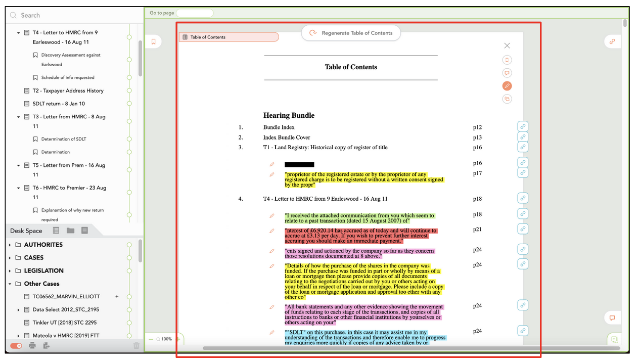Image resolution: width=640 pixels, height=364 pixels.
Task: Open the Desk Space folder view icon
Action: pos(70,231)
